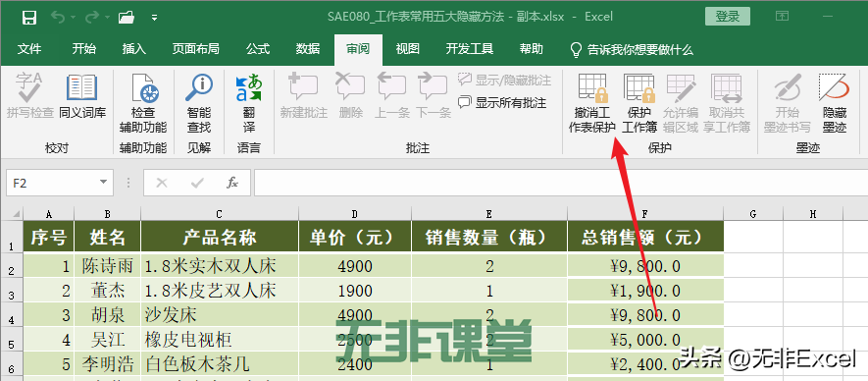Viewport: 868px width, 381px height.
Task: Switch to the 公式 tab
Action: point(257,49)
